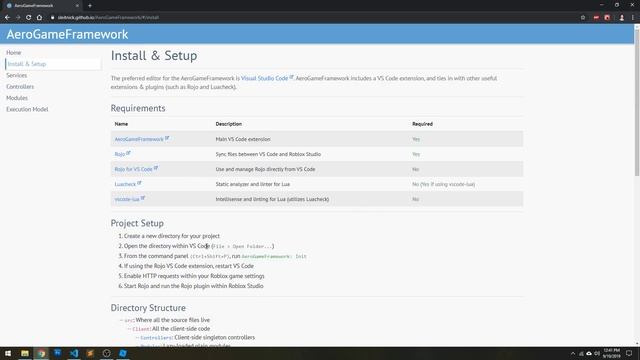Go to the Controllers sidebar page
This screenshot has width=640, height=360.
coord(20,87)
